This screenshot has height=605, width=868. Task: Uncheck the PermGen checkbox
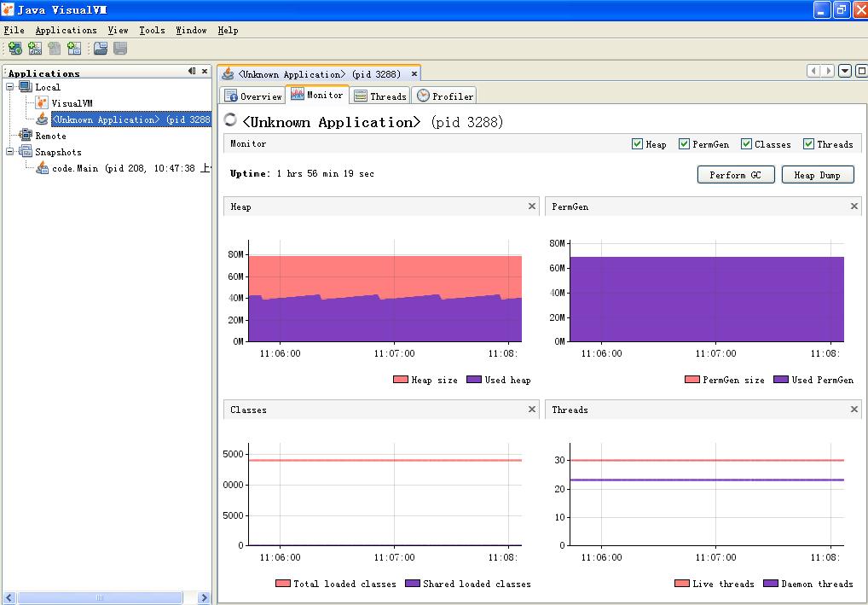pyautogui.click(x=684, y=144)
